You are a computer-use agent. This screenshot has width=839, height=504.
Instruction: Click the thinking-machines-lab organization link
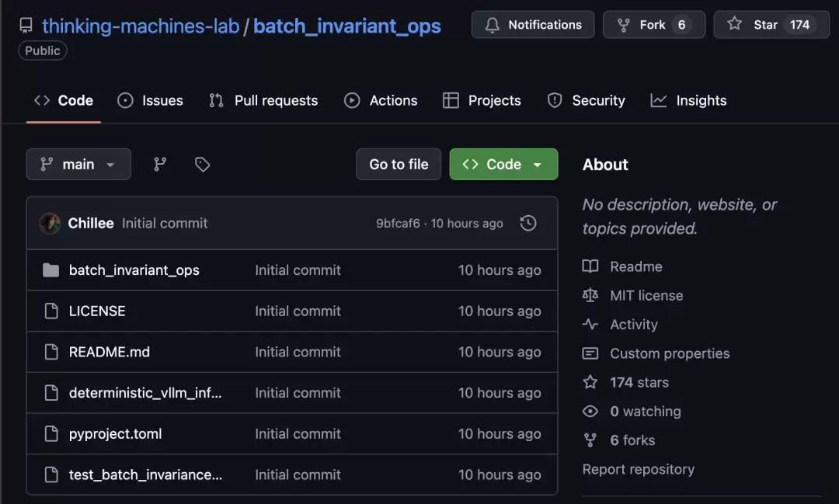pos(141,26)
